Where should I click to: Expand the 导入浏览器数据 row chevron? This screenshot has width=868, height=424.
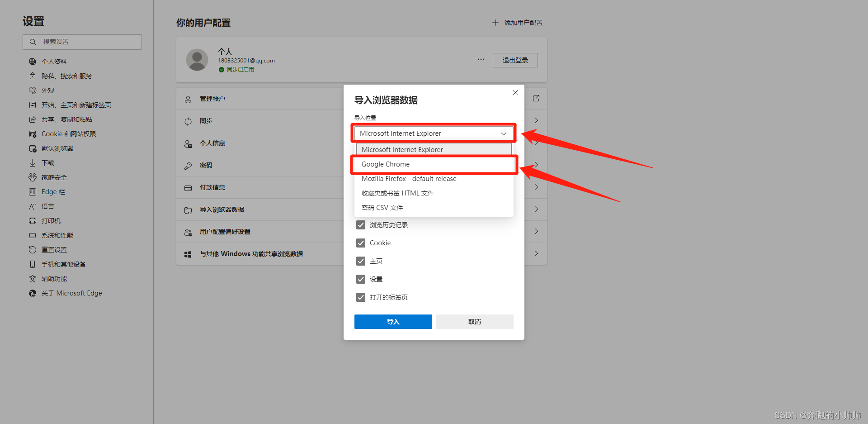(x=536, y=209)
